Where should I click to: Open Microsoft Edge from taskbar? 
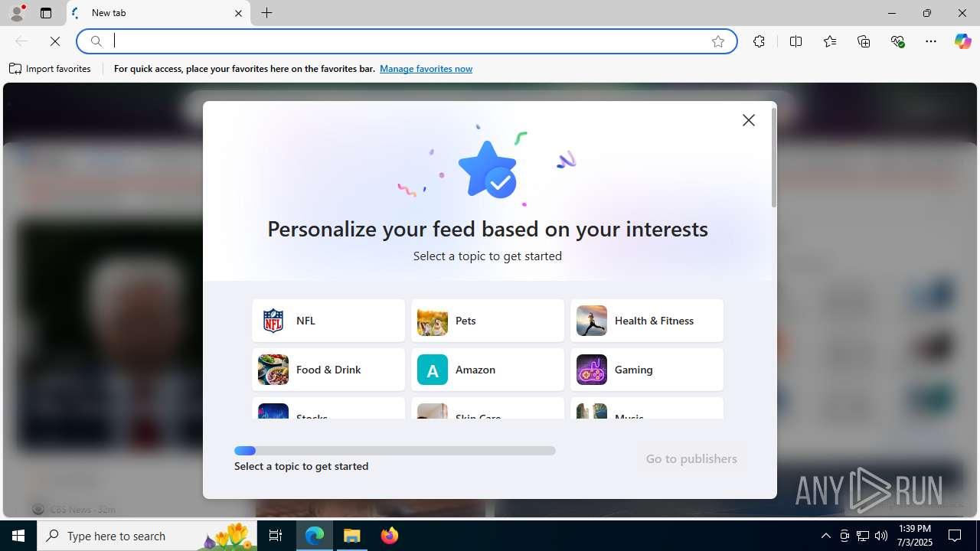(315, 536)
